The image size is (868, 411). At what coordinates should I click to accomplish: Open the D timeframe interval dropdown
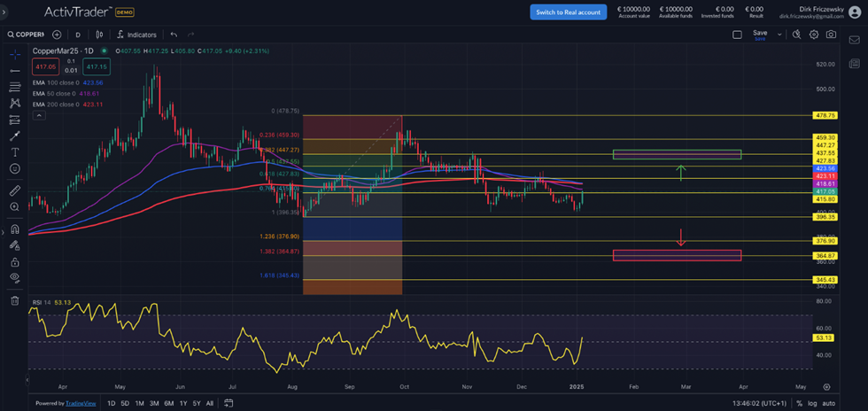pos(78,35)
